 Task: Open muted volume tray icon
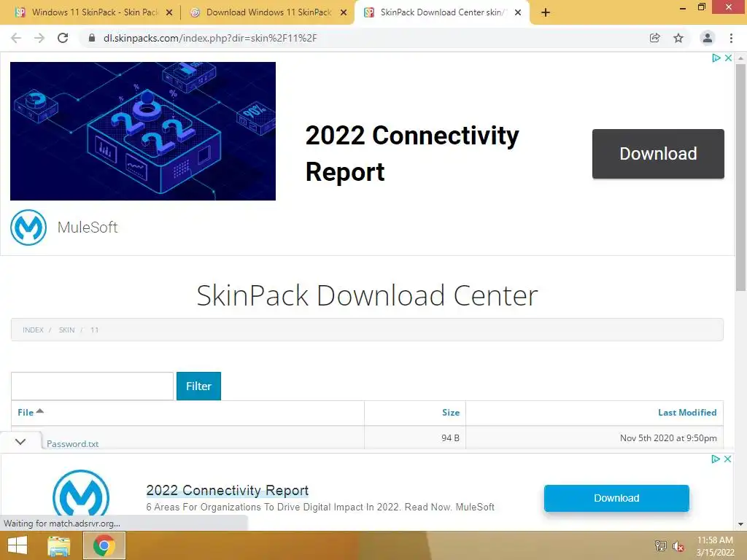[678, 546]
